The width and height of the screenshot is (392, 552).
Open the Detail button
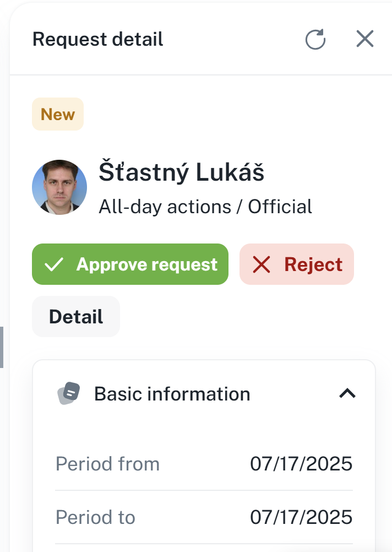(x=76, y=317)
